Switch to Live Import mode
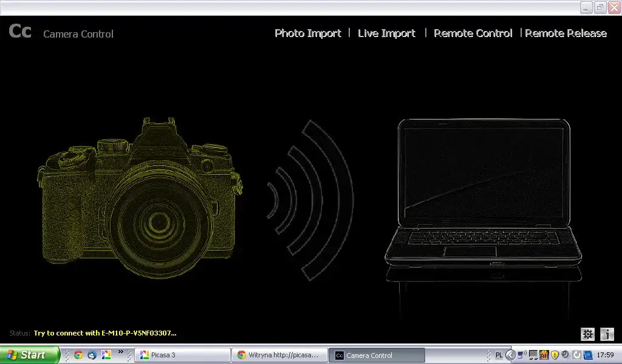622x364 pixels. tap(386, 33)
